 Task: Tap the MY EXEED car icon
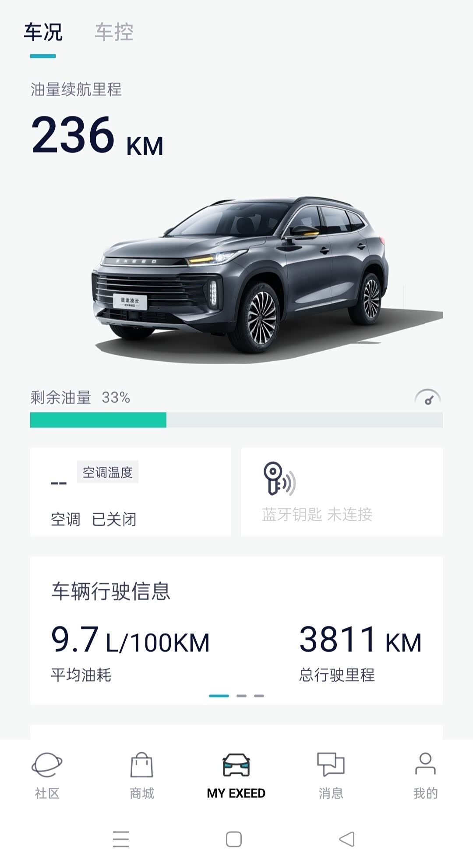[x=236, y=765]
